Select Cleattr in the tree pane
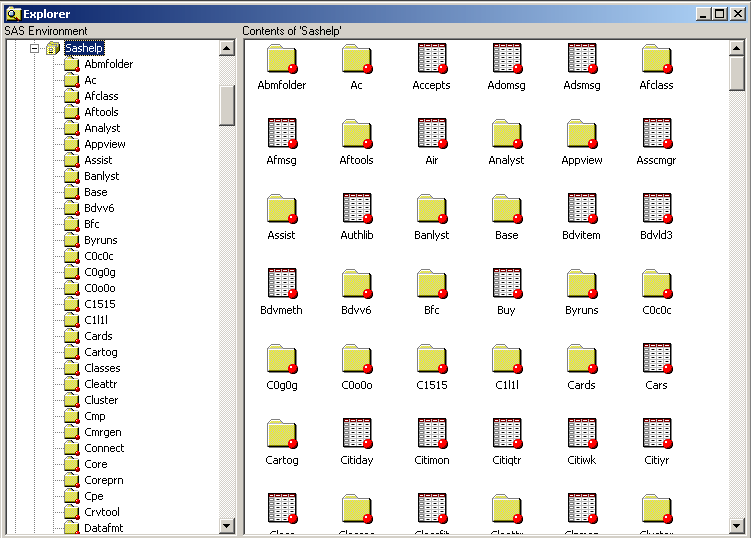This screenshot has height=538, width=751. tap(101, 384)
